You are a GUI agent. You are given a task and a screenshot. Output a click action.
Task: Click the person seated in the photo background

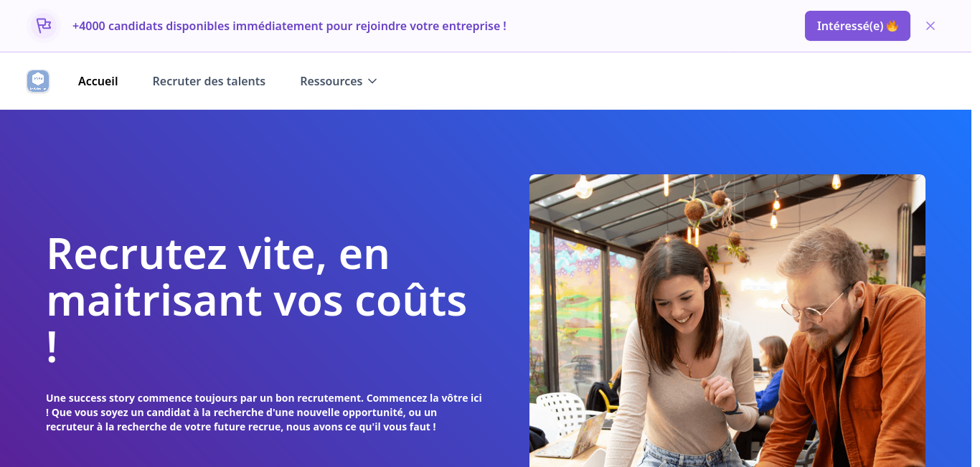tap(771, 373)
